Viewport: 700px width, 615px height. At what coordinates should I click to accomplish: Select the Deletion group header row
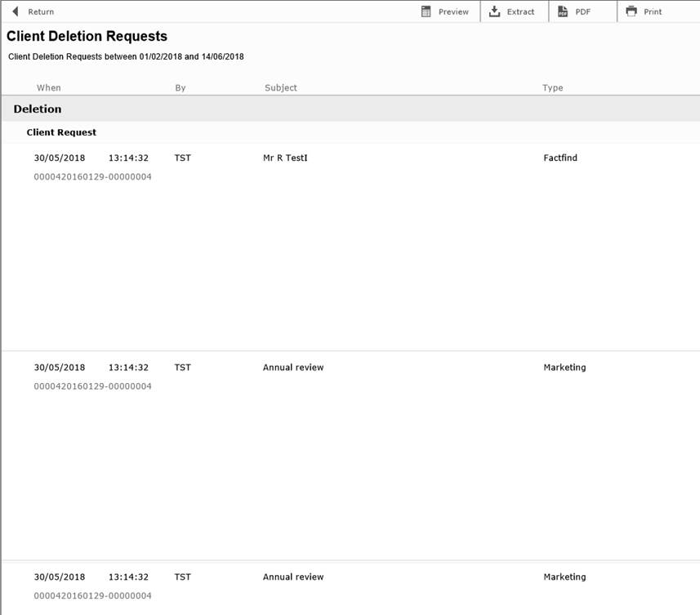click(350, 109)
